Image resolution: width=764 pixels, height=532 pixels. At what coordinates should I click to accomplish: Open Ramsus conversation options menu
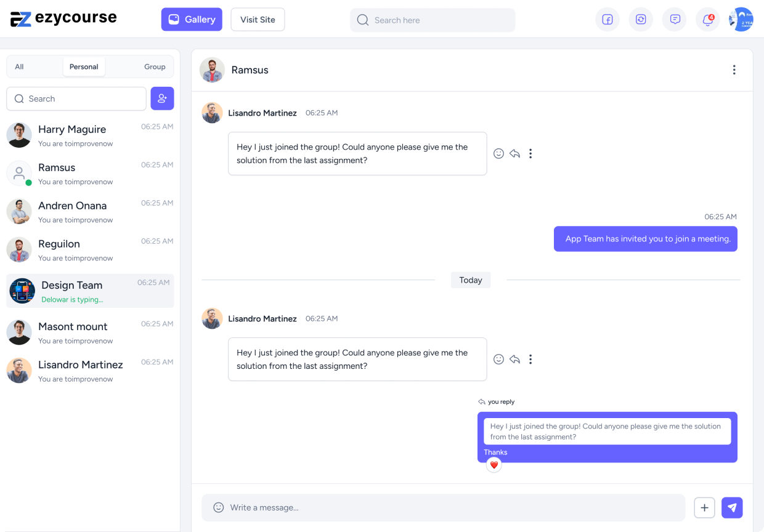pos(734,70)
